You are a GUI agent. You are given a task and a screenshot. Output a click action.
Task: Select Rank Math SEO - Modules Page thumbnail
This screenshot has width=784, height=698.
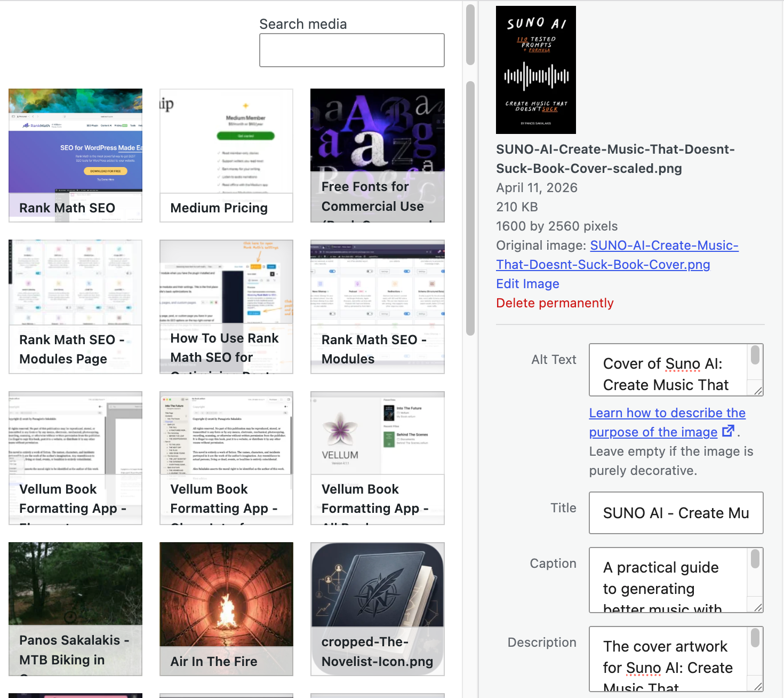[x=75, y=307]
